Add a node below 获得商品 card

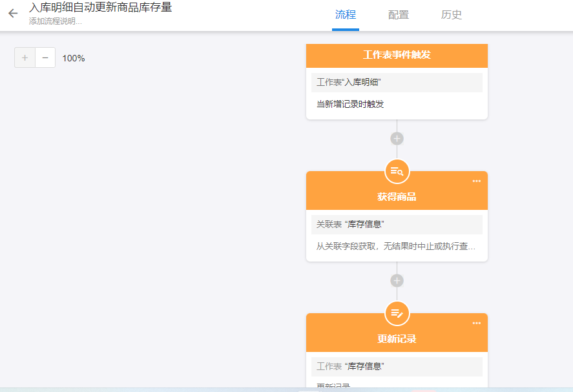[397, 280]
